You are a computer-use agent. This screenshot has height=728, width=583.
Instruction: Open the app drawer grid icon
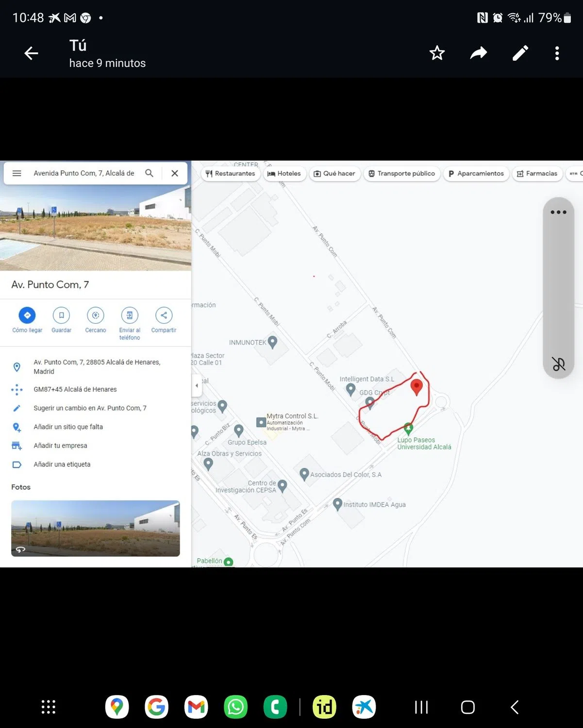(49, 707)
